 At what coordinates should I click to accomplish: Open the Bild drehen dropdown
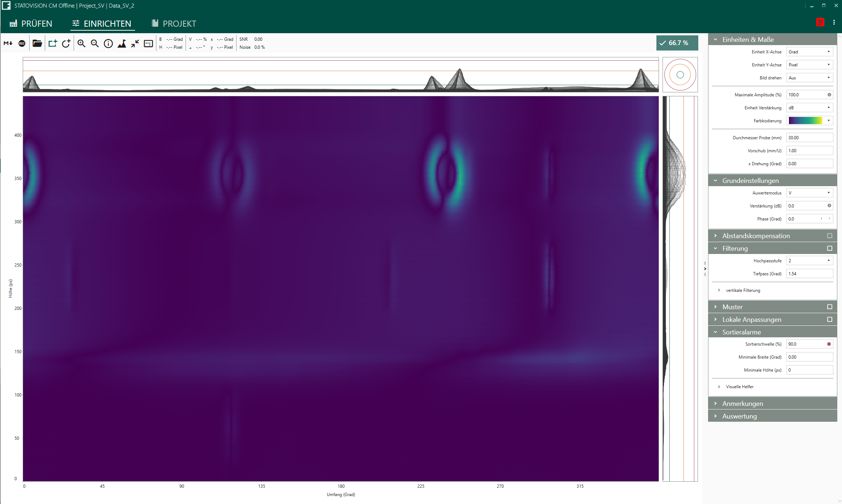coord(810,78)
